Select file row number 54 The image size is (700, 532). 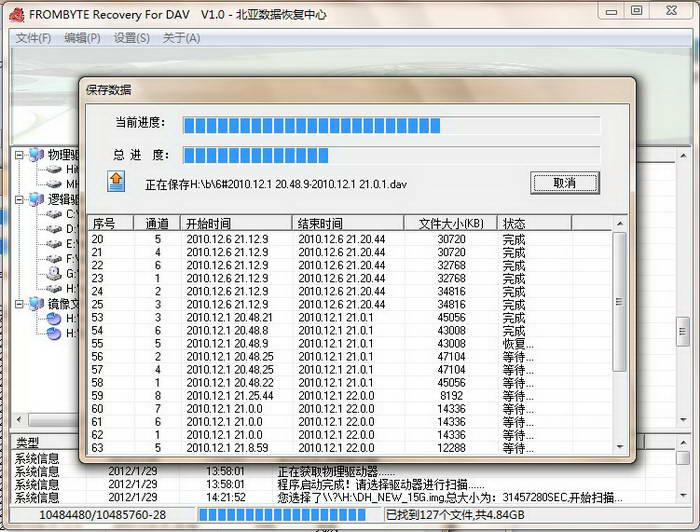click(350, 330)
